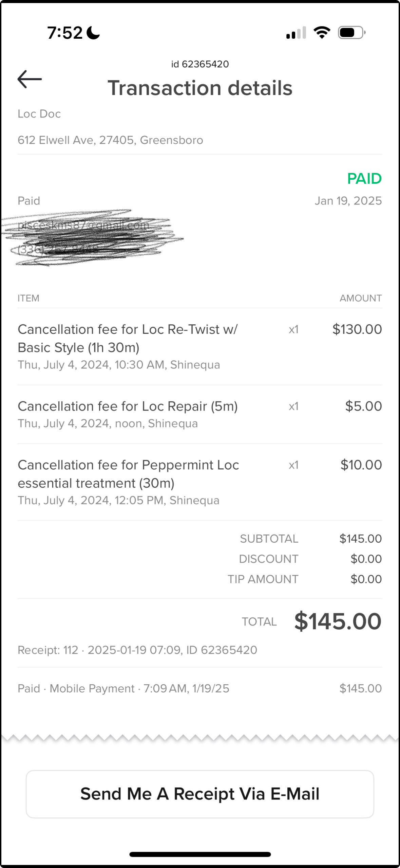Screen dimensions: 400x868
Task: Tap the home indicator bar
Action: 200,854
